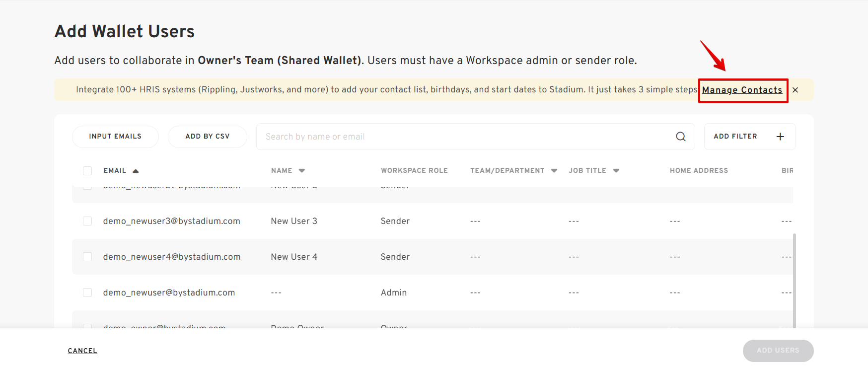Screen dimensions: 868x369
Task: Select the demo_newuser4@bystadium.com row checkbox
Action: click(87, 257)
